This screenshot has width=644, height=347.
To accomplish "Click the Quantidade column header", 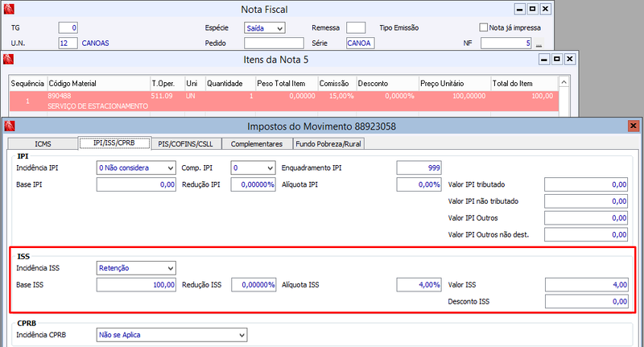I will coord(229,84).
